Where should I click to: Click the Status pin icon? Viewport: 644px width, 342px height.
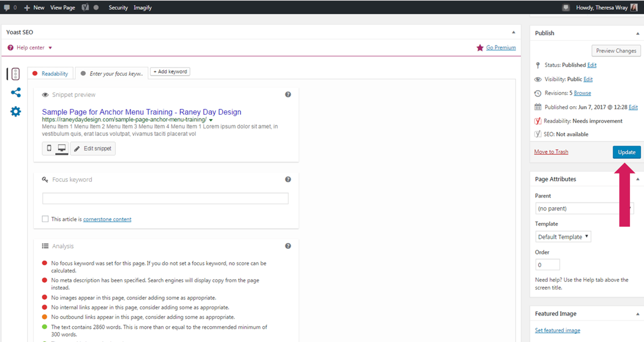coord(538,65)
